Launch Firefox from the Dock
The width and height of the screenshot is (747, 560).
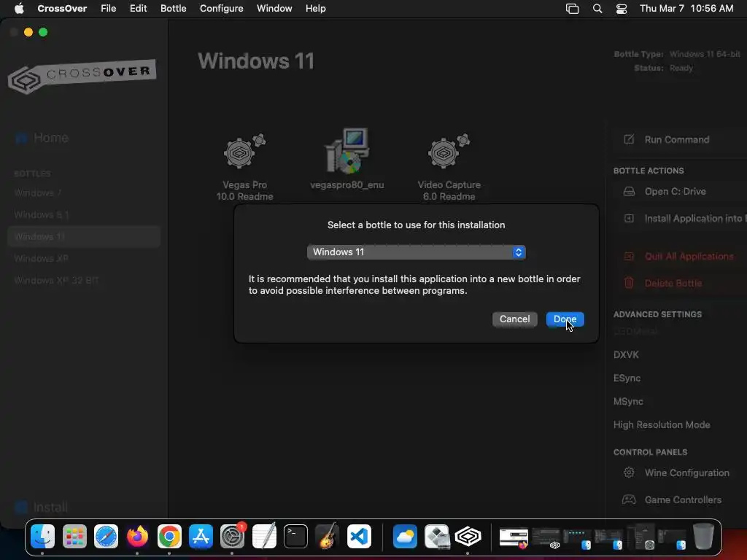click(137, 537)
